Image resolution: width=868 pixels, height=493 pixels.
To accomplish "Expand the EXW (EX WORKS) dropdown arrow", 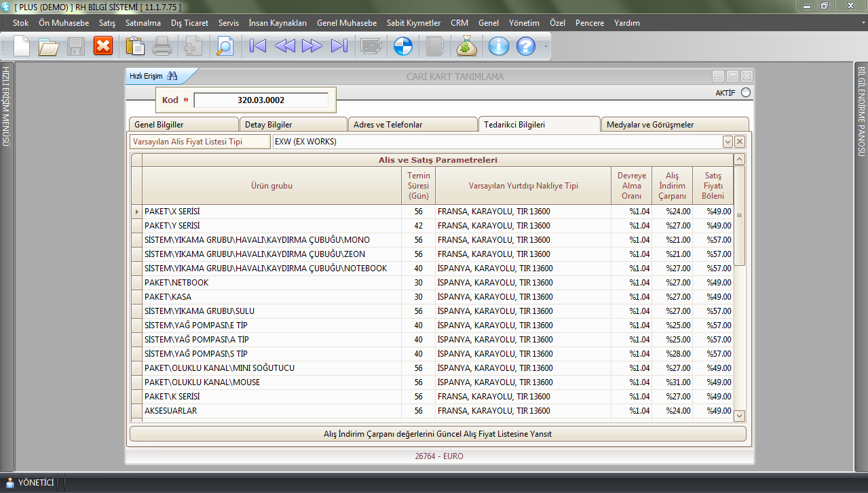I will 728,142.
